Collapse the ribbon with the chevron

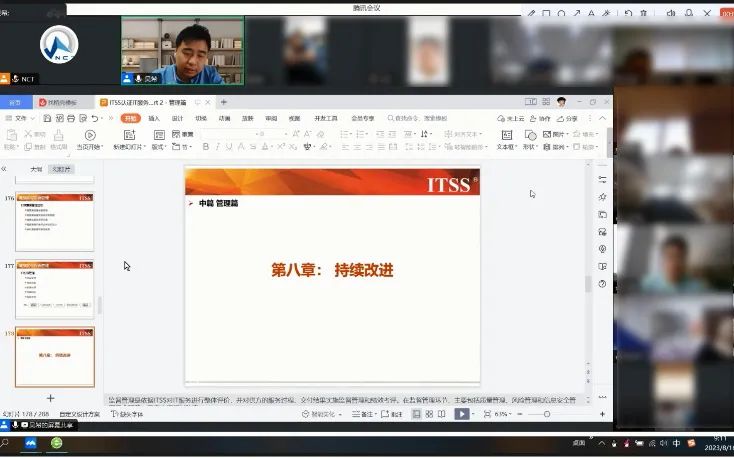point(602,118)
